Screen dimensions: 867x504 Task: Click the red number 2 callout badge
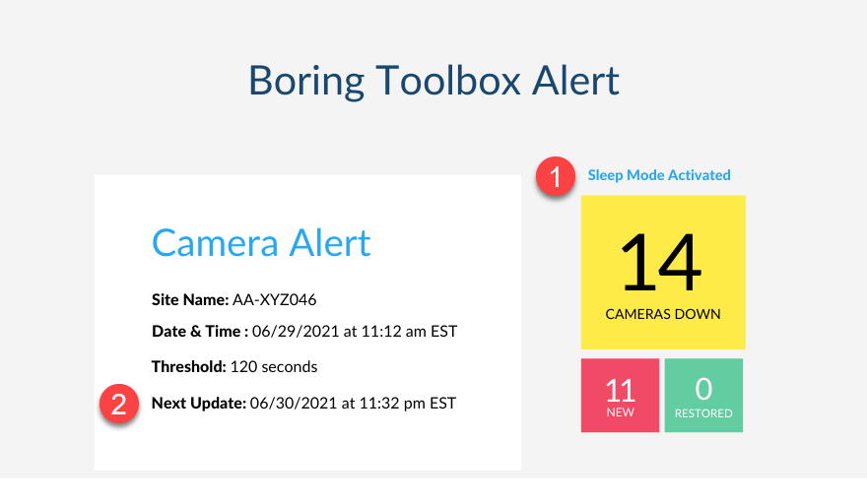pyautogui.click(x=119, y=404)
